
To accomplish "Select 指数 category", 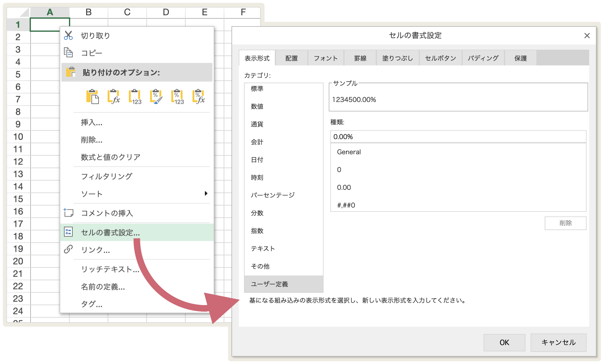I will pyautogui.click(x=284, y=231).
